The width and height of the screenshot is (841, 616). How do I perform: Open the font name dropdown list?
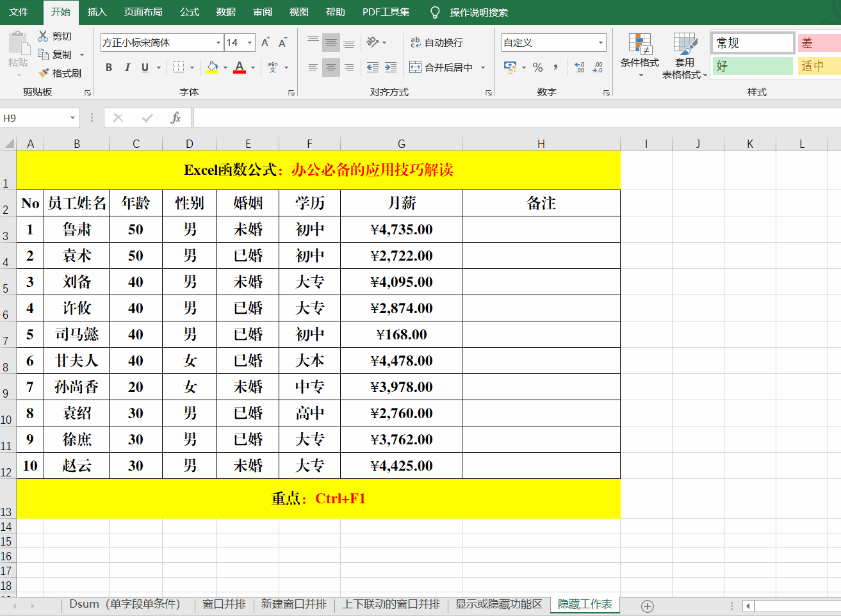click(x=218, y=42)
